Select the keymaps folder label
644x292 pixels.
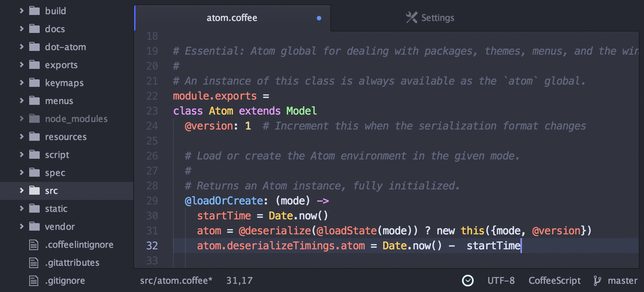coord(64,83)
